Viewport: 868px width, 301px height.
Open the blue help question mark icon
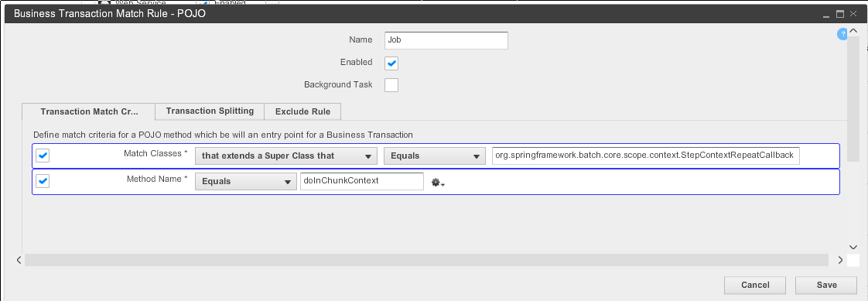[x=842, y=34]
